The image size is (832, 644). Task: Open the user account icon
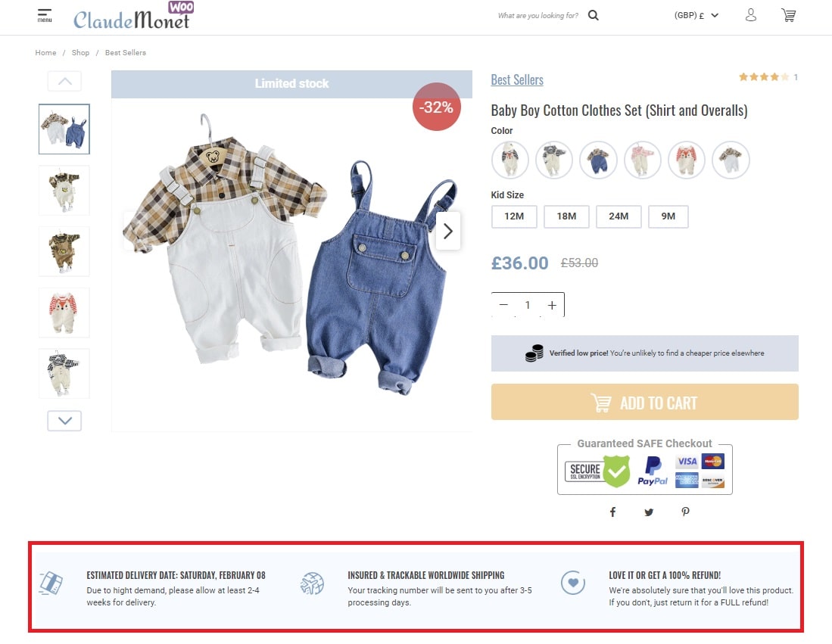coord(750,15)
